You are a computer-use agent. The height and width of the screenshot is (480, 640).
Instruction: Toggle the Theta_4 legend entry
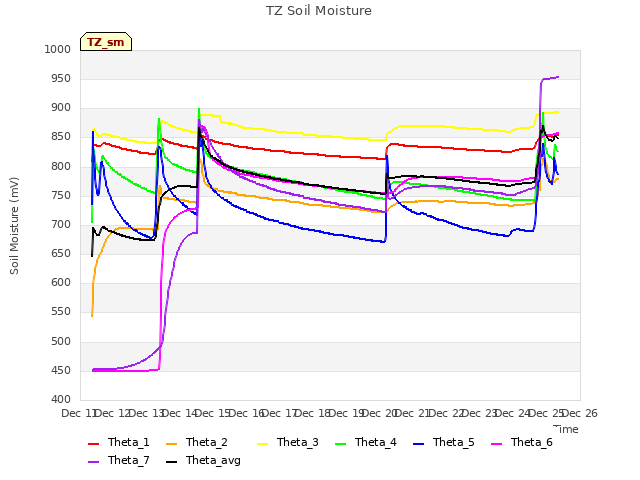[366, 442]
